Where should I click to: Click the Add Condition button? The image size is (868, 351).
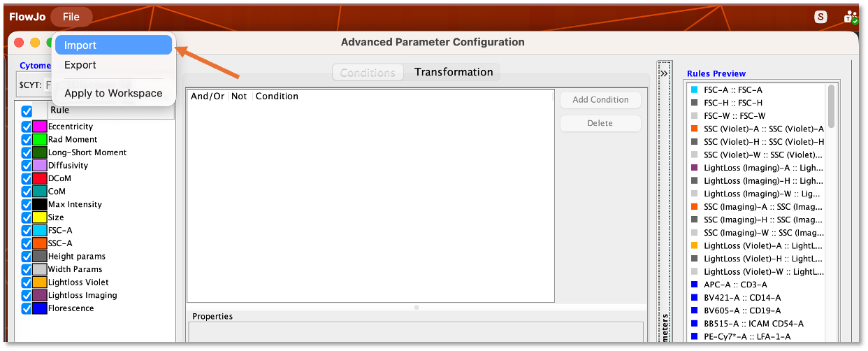(x=600, y=100)
